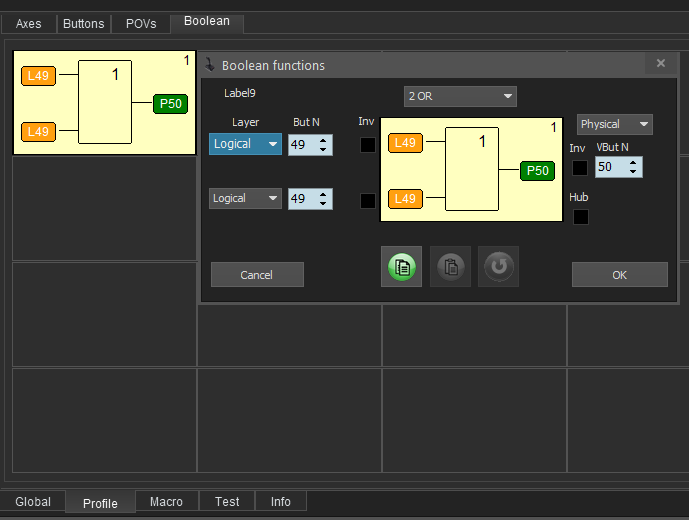Click the greyed-out paste function icon
This screenshot has width=689, height=520.
pyautogui.click(x=450, y=267)
